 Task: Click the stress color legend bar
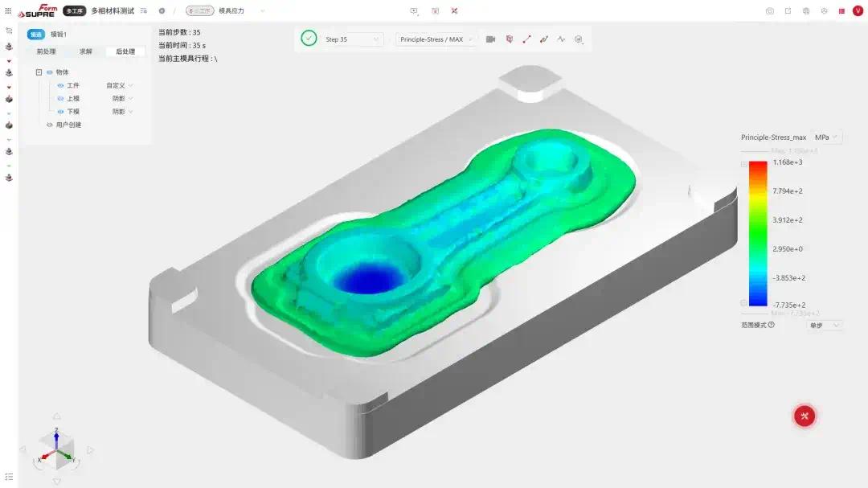pos(758,234)
